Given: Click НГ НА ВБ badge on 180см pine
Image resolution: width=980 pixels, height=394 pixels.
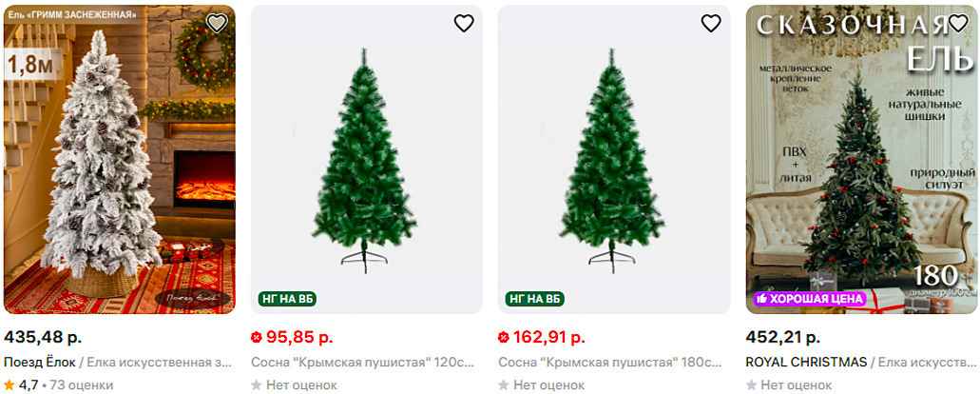Looking at the screenshot, I should pyautogui.click(x=534, y=299).
